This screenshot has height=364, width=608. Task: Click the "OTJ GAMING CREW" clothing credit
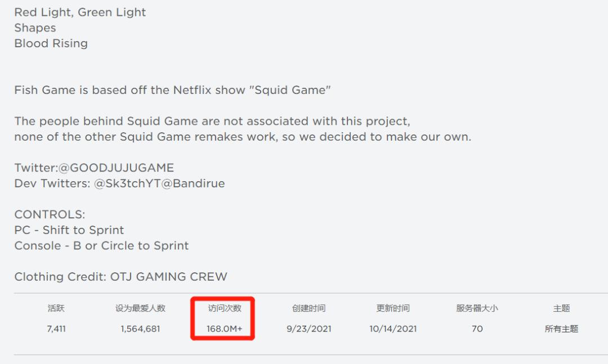click(168, 277)
